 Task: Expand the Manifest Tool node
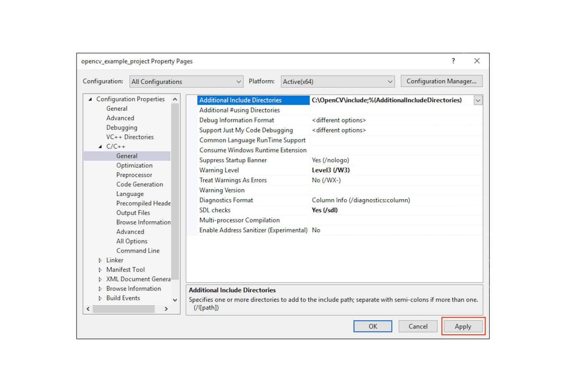click(x=100, y=270)
